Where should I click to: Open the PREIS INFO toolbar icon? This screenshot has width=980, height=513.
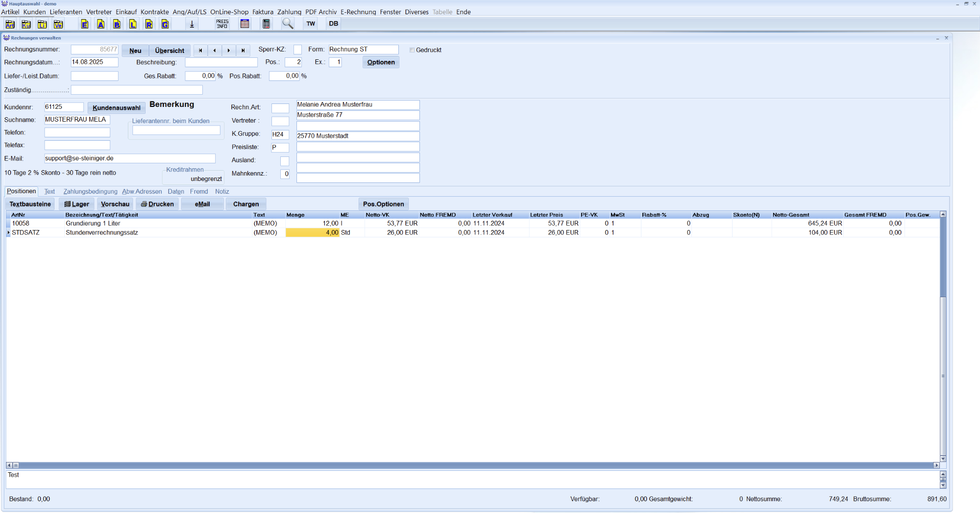pos(222,24)
